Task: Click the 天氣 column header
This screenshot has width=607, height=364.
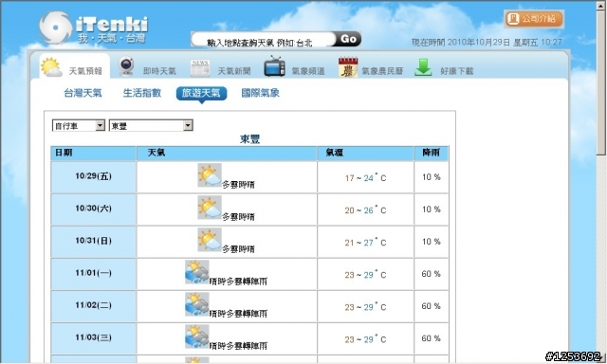Action: (x=227, y=153)
